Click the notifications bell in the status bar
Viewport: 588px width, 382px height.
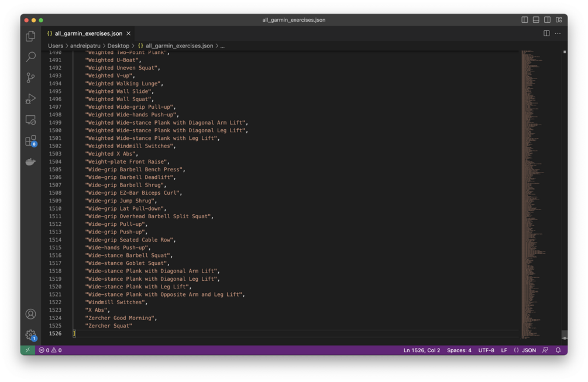558,350
